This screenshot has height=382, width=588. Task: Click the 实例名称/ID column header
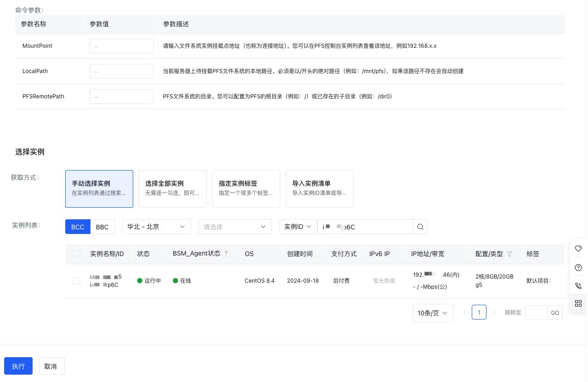pyautogui.click(x=107, y=254)
